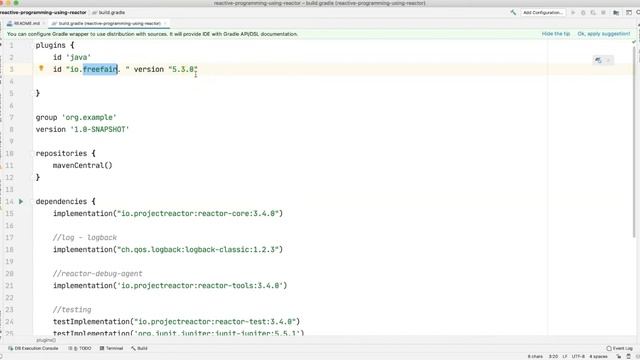Click the greyed Stop square icon
This screenshot has width=640, height=360.
click(603, 13)
